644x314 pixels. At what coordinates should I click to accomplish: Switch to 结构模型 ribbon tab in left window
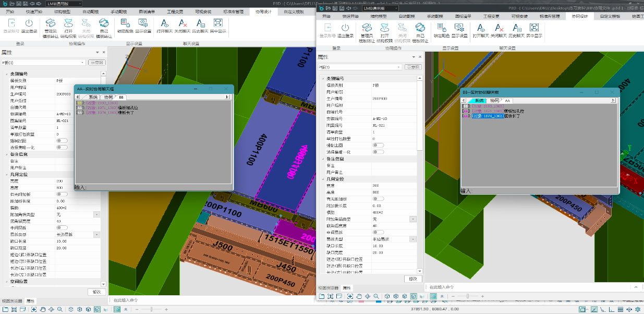pos(62,11)
